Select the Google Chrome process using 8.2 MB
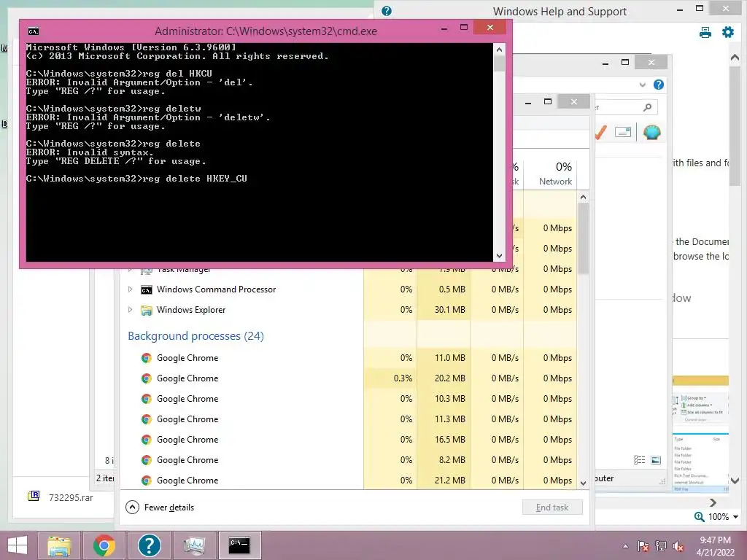 (x=349, y=460)
